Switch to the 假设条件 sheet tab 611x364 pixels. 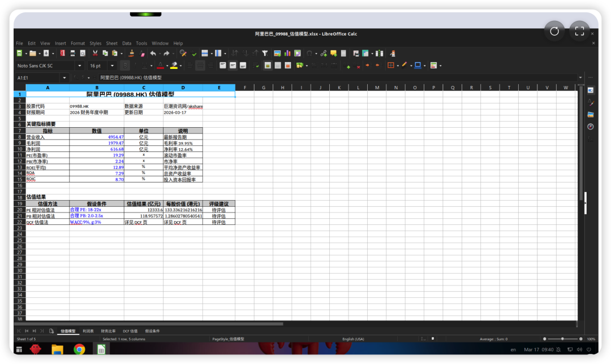click(x=152, y=331)
